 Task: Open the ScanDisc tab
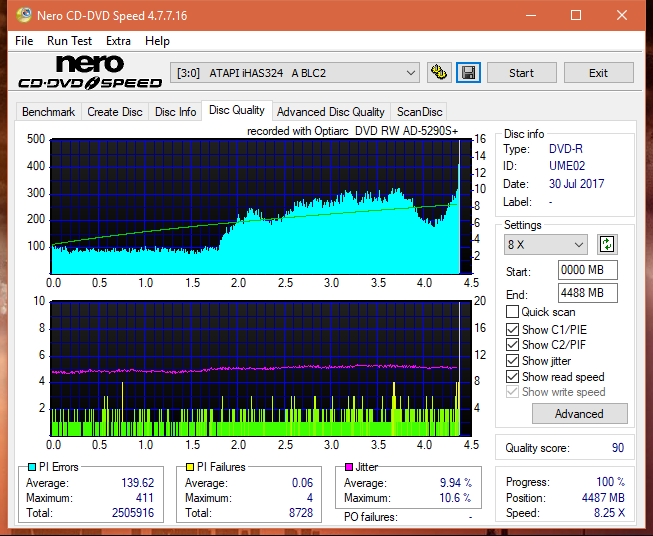click(419, 112)
